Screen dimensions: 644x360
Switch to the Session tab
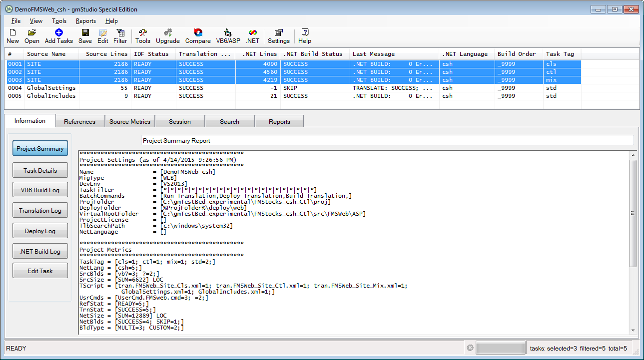click(x=180, y=121)
